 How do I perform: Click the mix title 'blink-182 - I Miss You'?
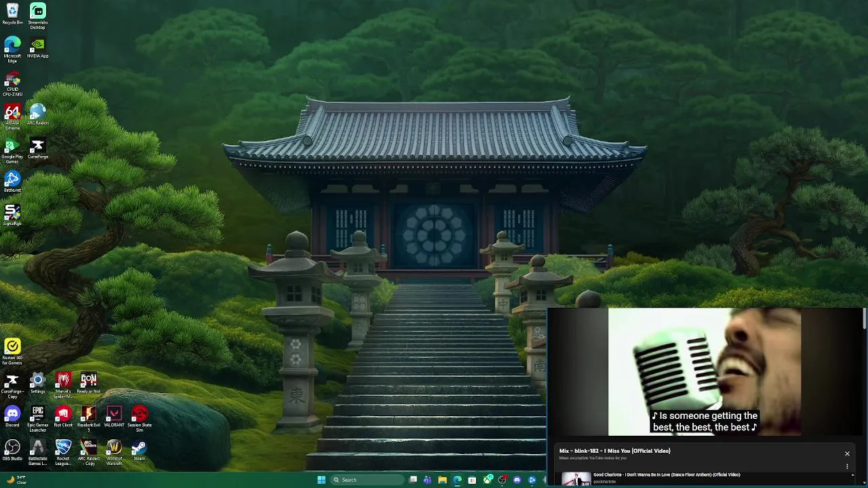pyautogui.click(x=614, y=451)
